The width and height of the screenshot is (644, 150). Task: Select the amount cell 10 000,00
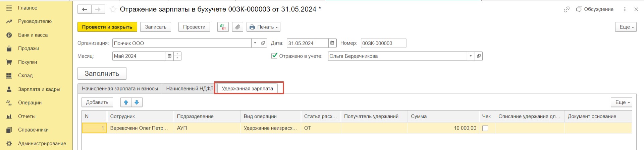coord(443,128)
